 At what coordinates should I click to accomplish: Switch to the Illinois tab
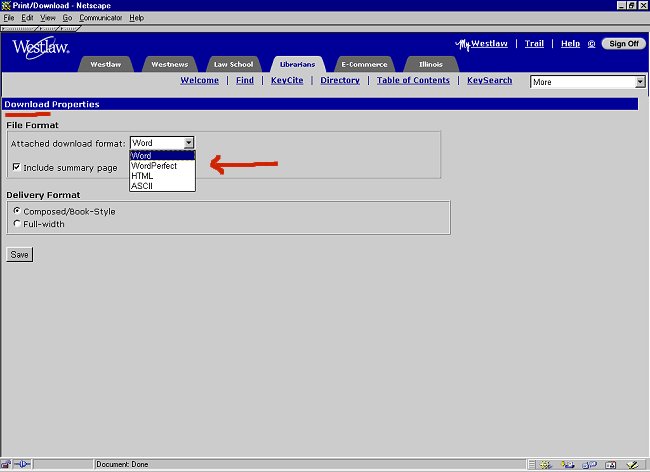tap(431, 64)
